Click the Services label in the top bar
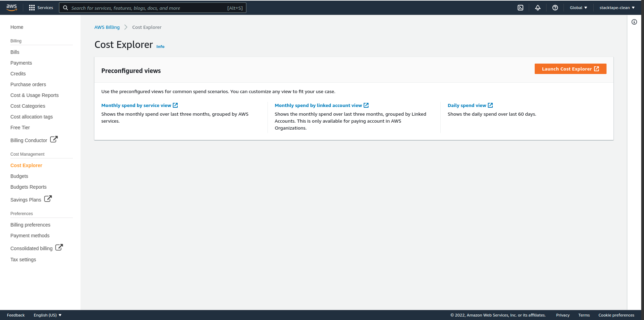The image size is (644, 320). coord(45,8)
